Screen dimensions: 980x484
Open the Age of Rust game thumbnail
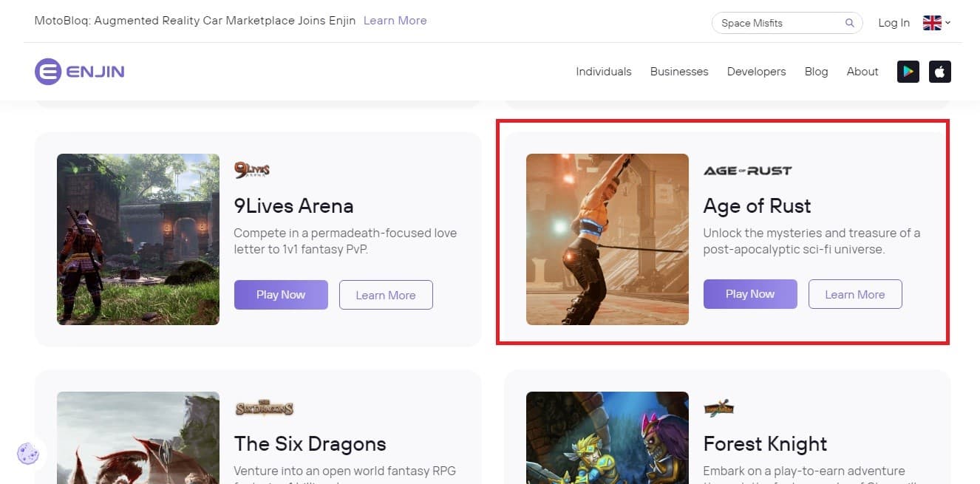608,239
